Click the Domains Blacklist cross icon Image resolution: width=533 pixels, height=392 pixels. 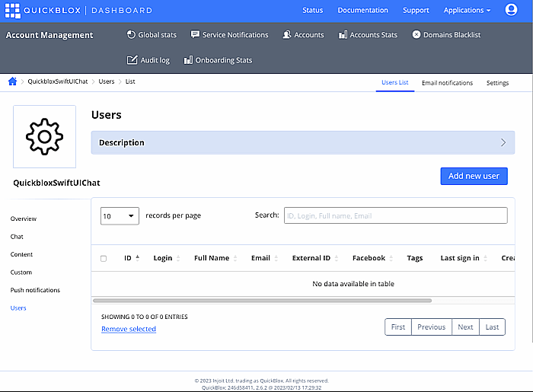[x=417, y=35]
